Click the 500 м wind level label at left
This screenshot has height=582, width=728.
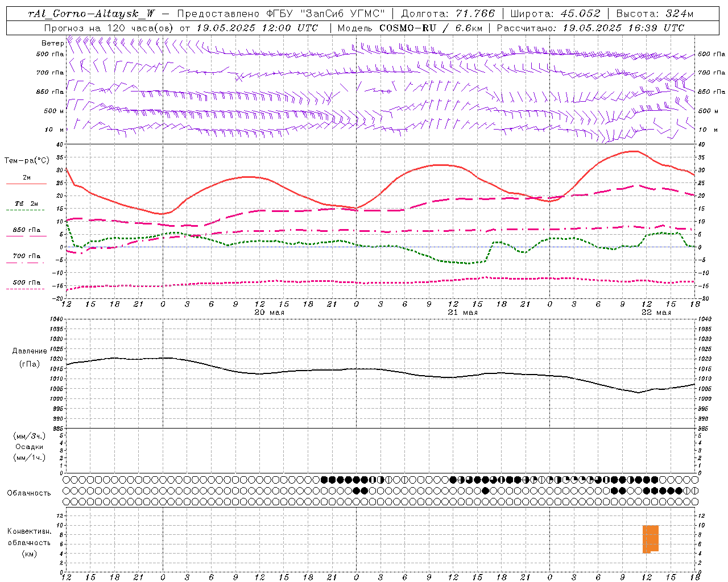coord(54,111)
